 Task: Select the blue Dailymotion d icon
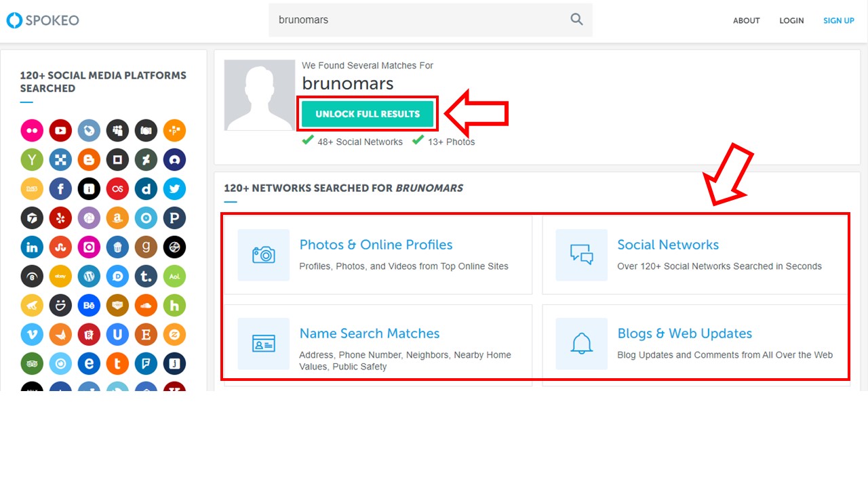(x=146, y=189)
